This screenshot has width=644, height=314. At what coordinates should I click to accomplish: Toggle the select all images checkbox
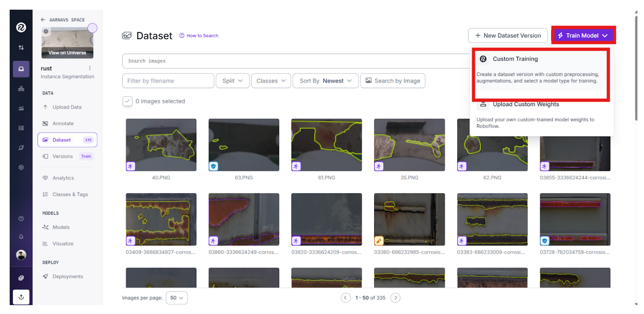[127, 101]
